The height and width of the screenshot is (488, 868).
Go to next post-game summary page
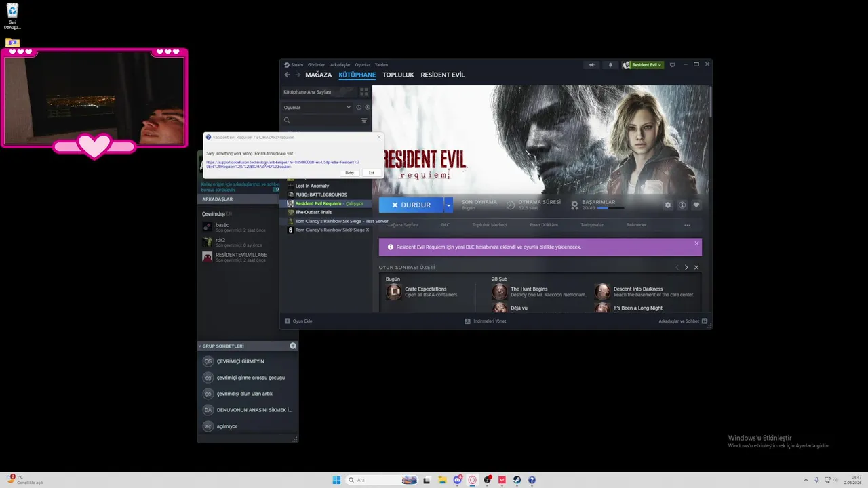pyautogui.click(x=686, y=267)
